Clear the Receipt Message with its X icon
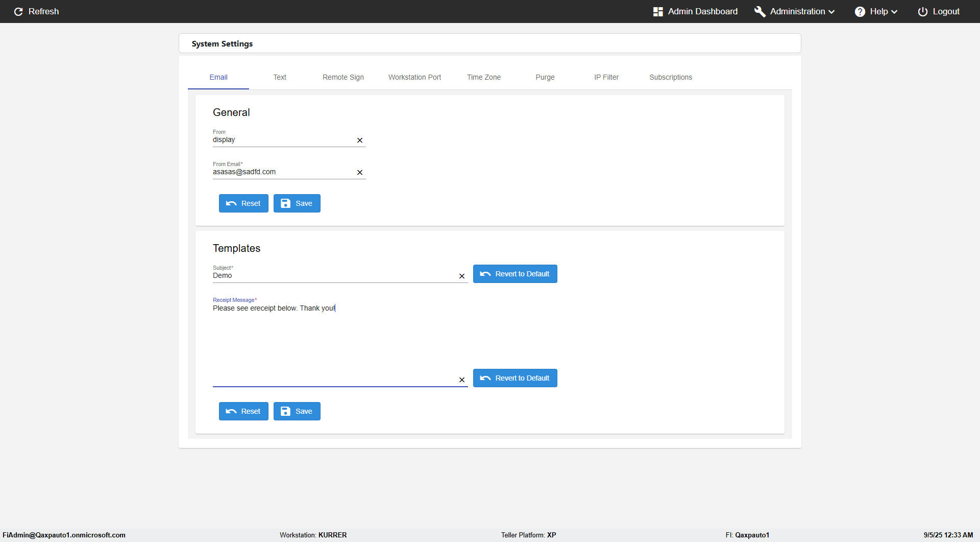The height and width of the screenshot is (542, 980). [462, 380]
